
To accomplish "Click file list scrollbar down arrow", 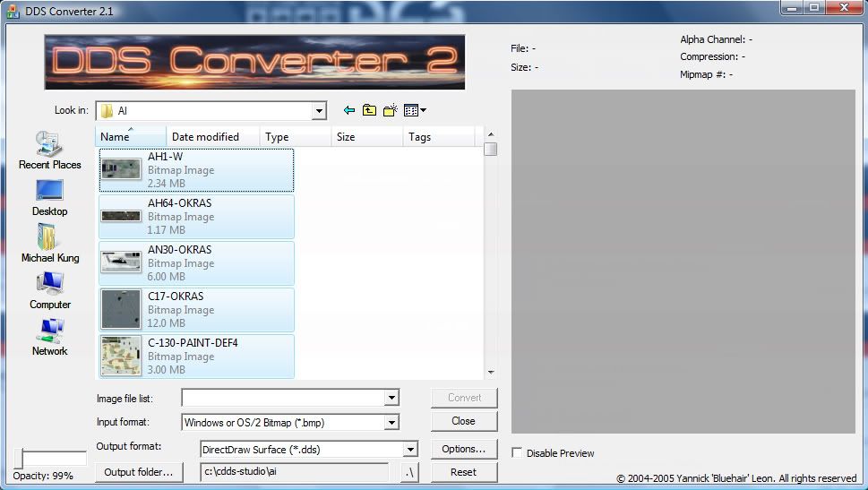I will (491, 372).
